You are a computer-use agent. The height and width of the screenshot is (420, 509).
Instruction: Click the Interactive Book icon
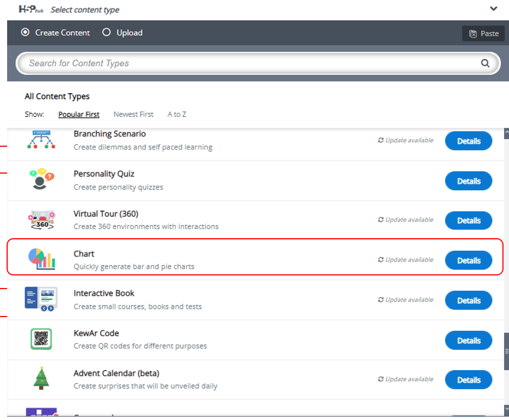tap(41, 300)
